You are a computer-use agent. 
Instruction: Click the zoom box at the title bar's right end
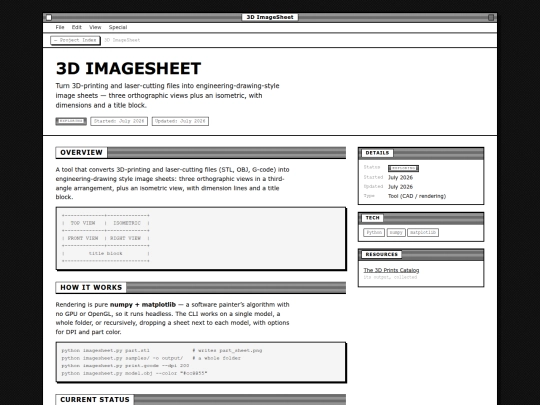[491, 17]
